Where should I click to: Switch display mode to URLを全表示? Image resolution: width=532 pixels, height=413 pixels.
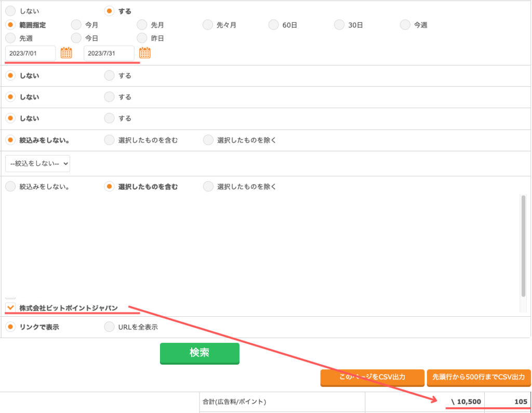click(109, 327)
